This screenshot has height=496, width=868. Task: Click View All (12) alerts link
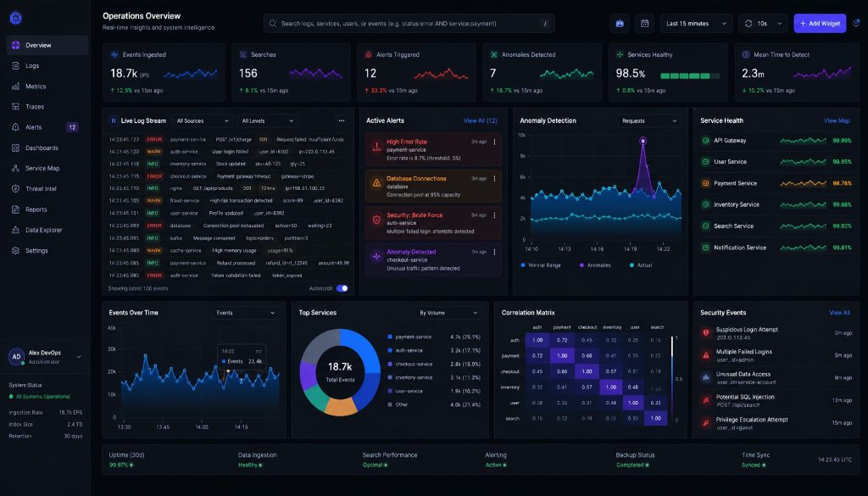coord(480,120)
